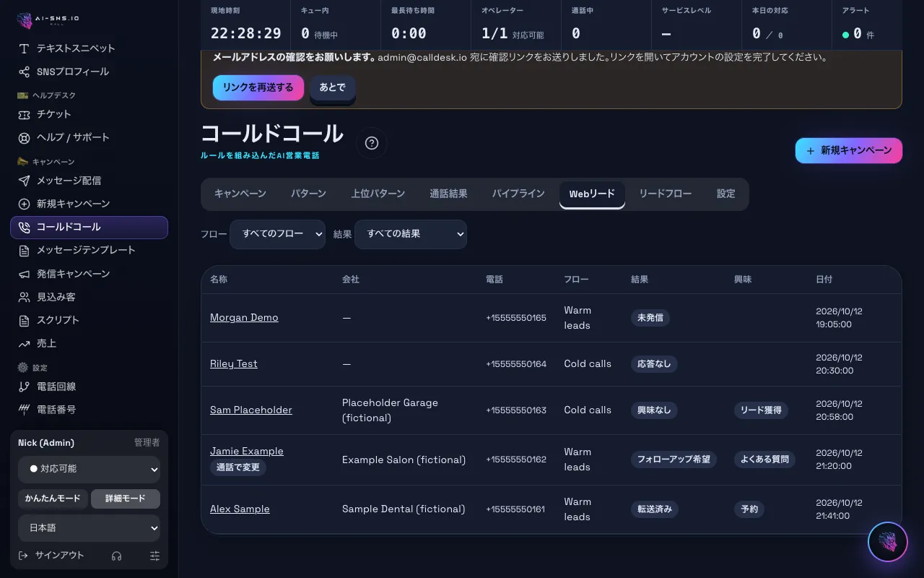Open the 設定 tab
The image size is (924, 578).
pos(726,194)
